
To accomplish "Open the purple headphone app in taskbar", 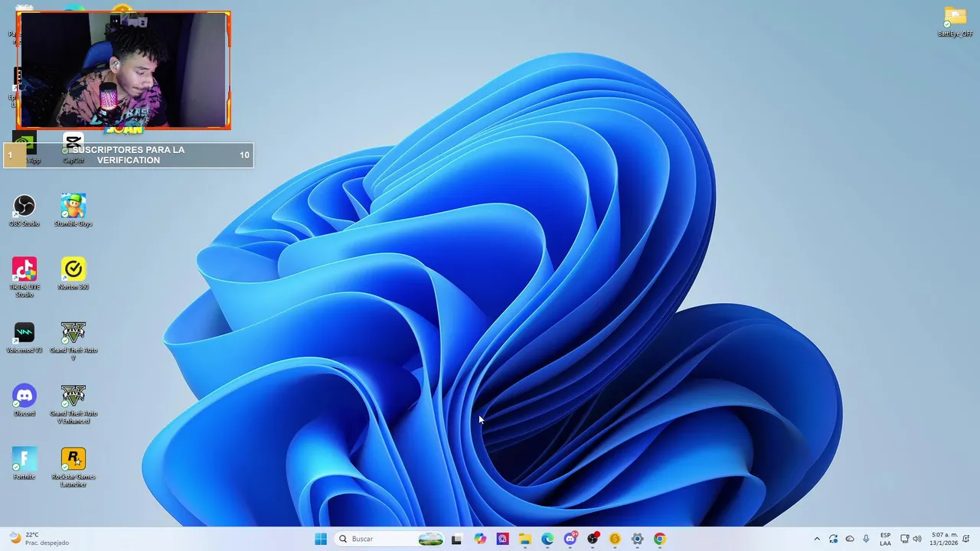I will tap(502, 539).
